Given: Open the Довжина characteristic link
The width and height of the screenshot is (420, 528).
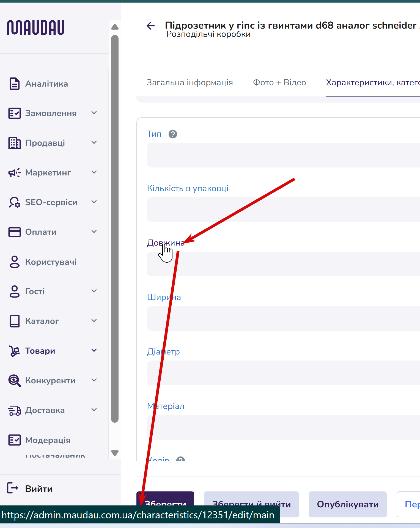Looking at the screenshot, I should 166,243.
